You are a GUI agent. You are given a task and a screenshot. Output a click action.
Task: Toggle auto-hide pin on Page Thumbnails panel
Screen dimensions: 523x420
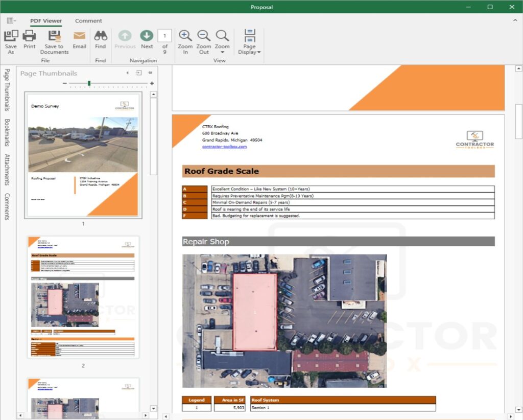click(150, 73)
